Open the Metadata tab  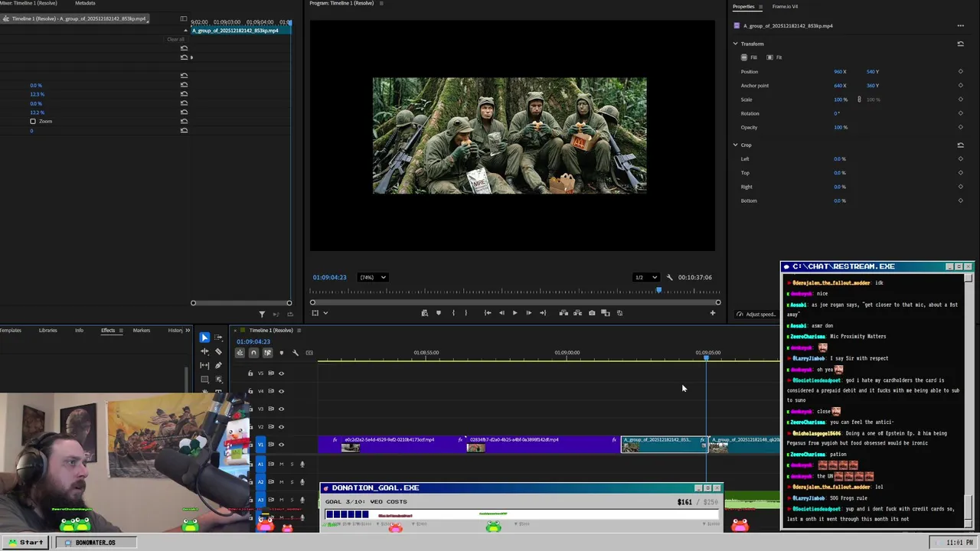click(85, 3)
